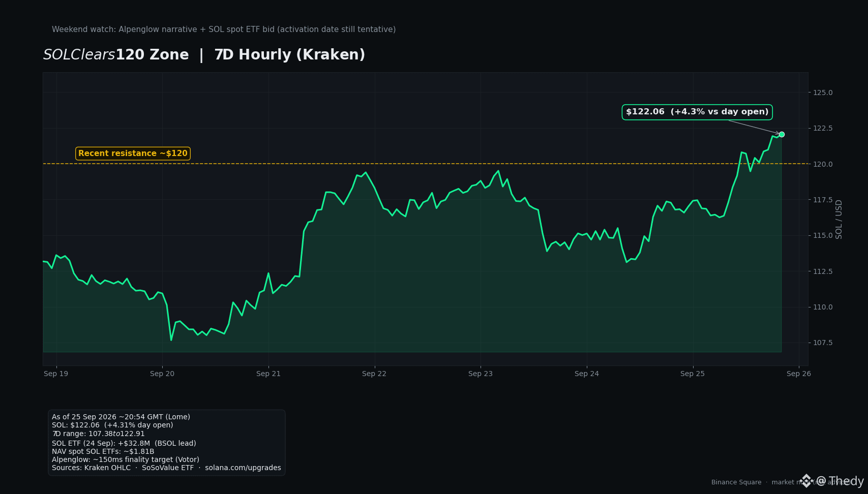Click the 107.5 y-axis tick value
868x494 pixels.
pyautogui.click(x=823, y=343)
